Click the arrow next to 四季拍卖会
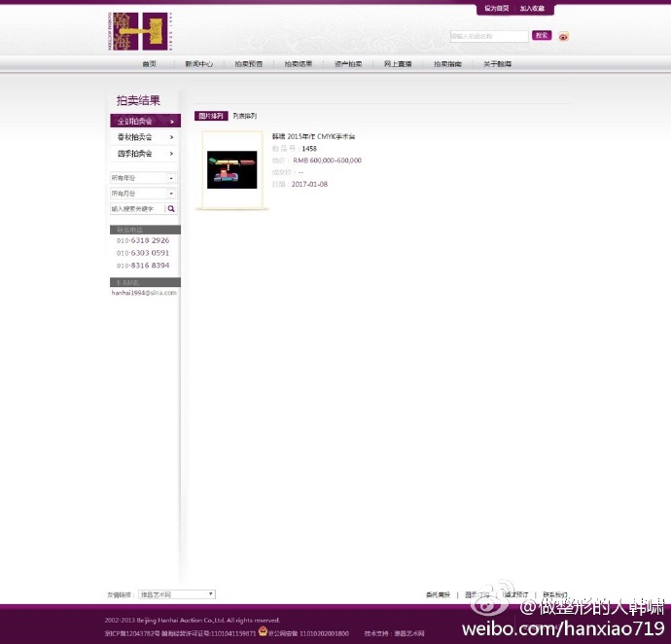This screenshot has width=671, height=644. (x=171, y=154)
